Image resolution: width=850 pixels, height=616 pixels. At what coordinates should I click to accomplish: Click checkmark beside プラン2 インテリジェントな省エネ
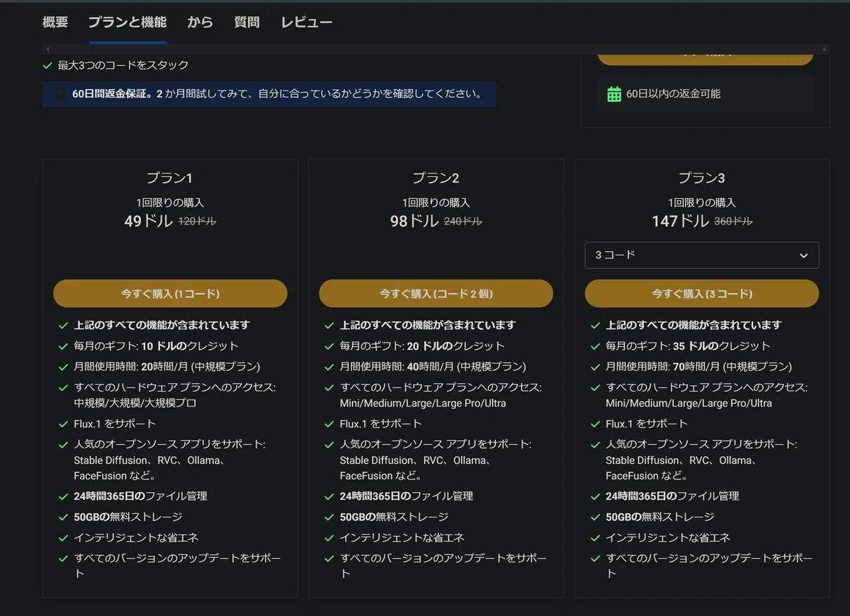click(x=329, y=538)
